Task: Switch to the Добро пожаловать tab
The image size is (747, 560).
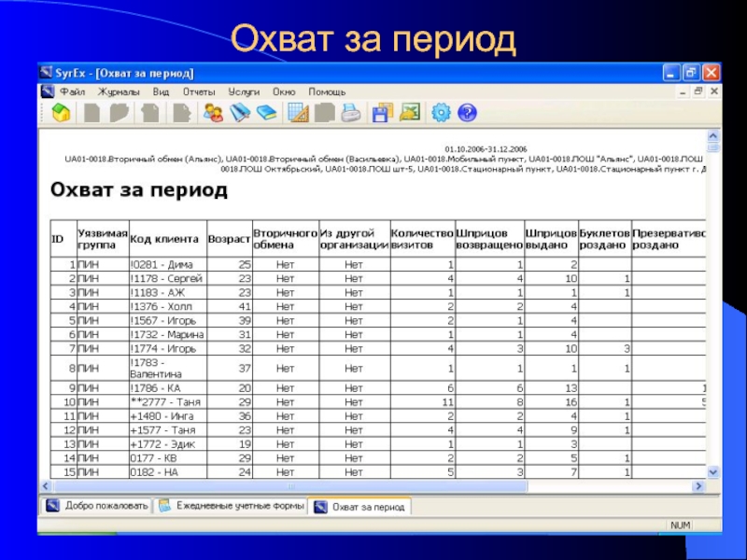Action: (97, 507)
